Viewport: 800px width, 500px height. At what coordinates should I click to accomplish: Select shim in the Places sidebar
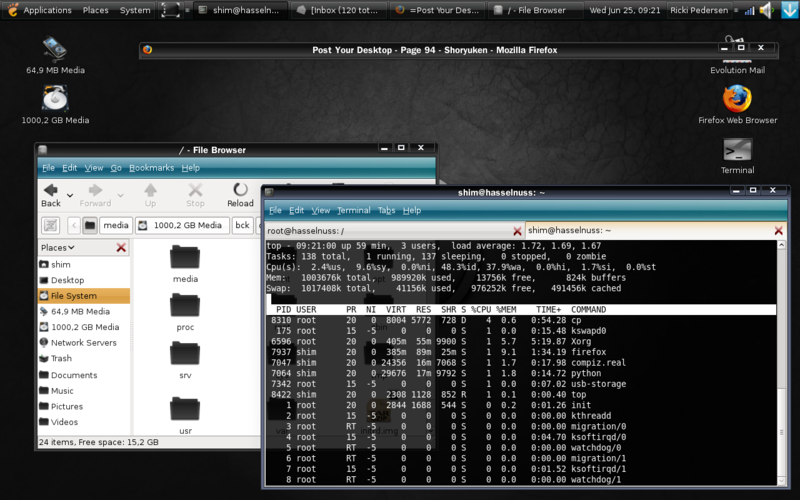[84, 264]
